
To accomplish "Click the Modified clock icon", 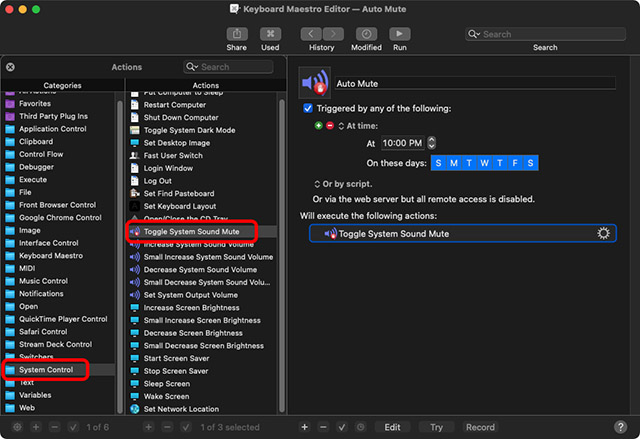I will click(366, 34).
